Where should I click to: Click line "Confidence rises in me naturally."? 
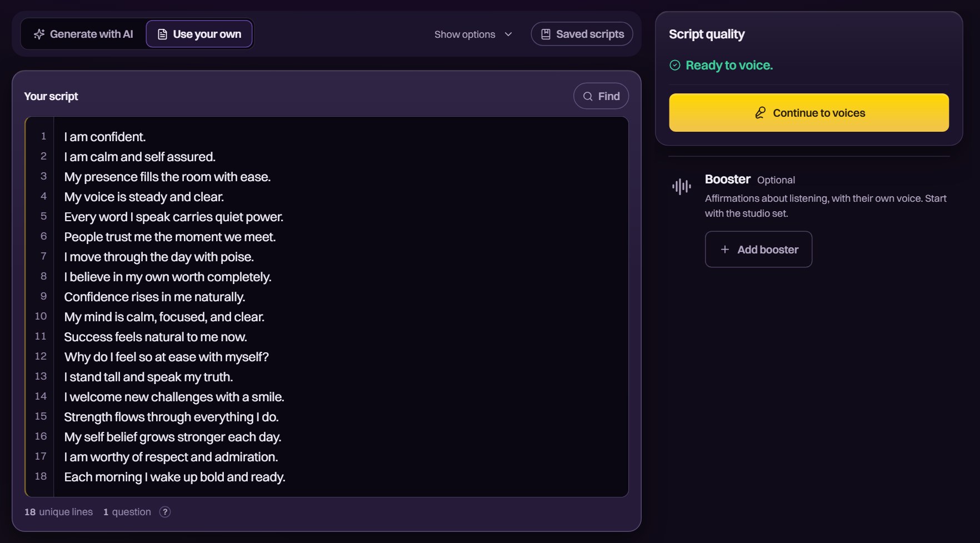pos(154,297)
